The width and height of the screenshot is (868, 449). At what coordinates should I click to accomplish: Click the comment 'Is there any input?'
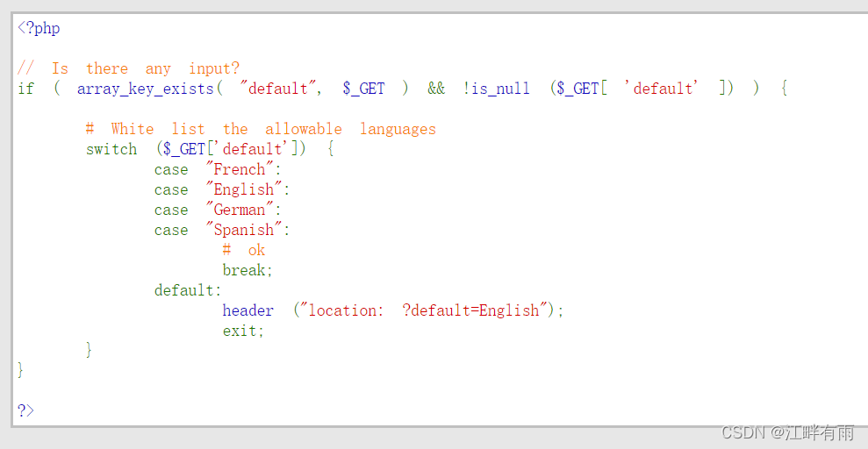coord(128,68)
